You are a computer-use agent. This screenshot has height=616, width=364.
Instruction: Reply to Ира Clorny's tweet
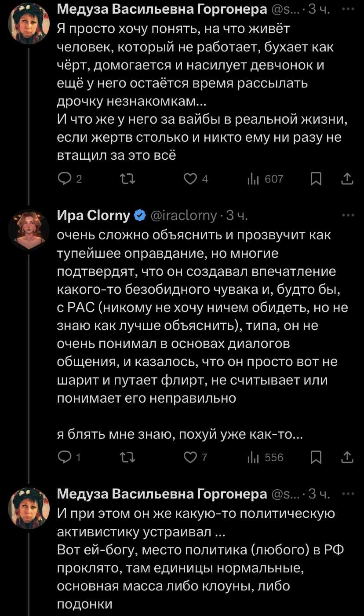[65, 457]
